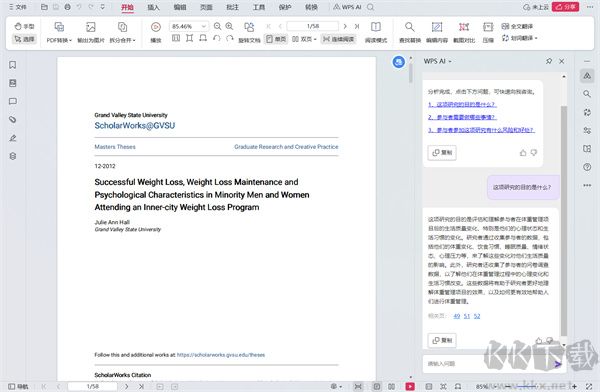Toggle 连续阅读 continuous reading mode
This screenshot has height=392, width=600.
tap(339, 39)
